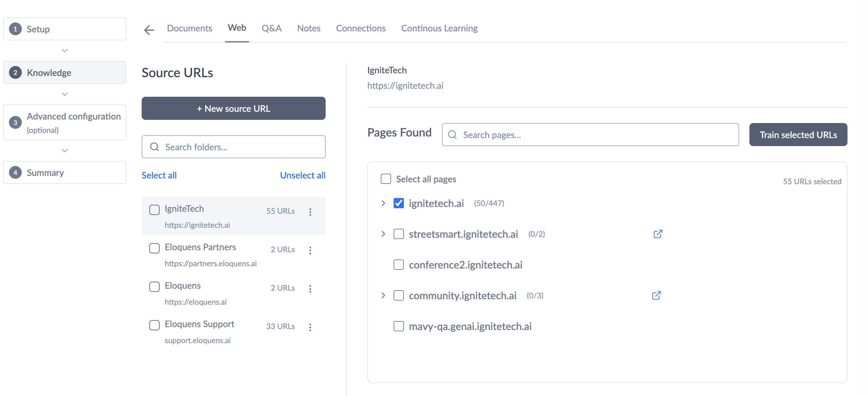Viewport: 868px width, 396px height.
Task: Click the step 1 Setup number badge
Action: click(x=15, y=29)
